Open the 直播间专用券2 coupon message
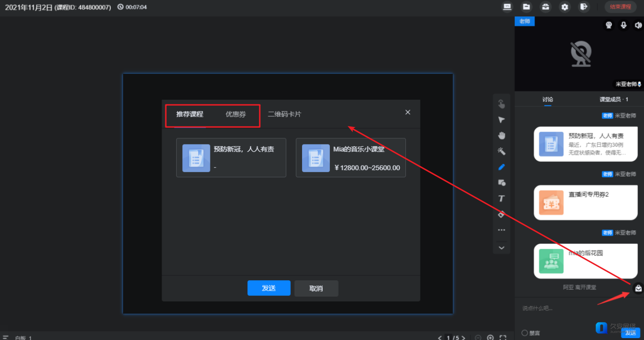Image resolution: width=644 pixels, height=340 pixels. 586,202
